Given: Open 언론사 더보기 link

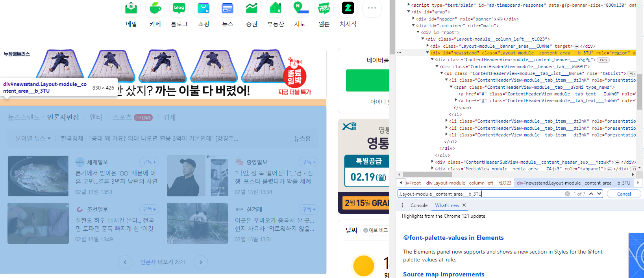Looking at the screenshot, I should [x=163, y=262].
